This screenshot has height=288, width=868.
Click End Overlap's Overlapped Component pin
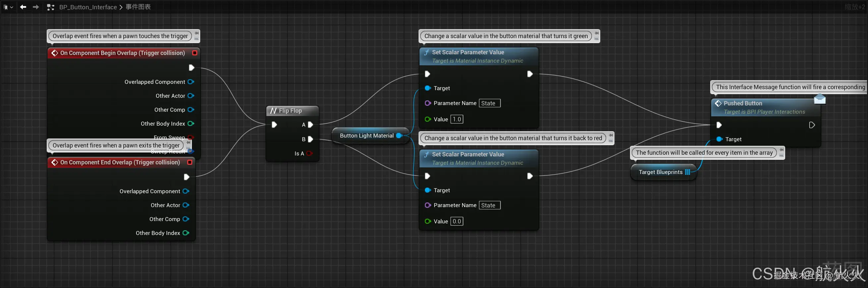pos(186,191)
